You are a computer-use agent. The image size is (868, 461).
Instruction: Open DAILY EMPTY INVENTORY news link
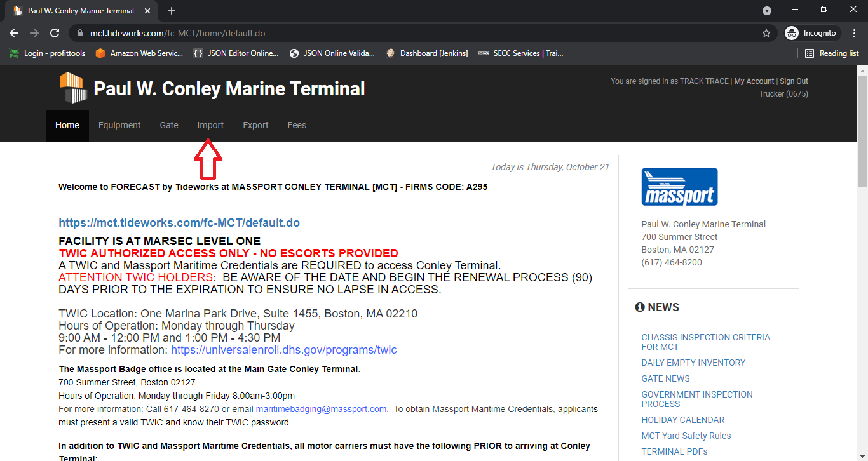point(693,363)
